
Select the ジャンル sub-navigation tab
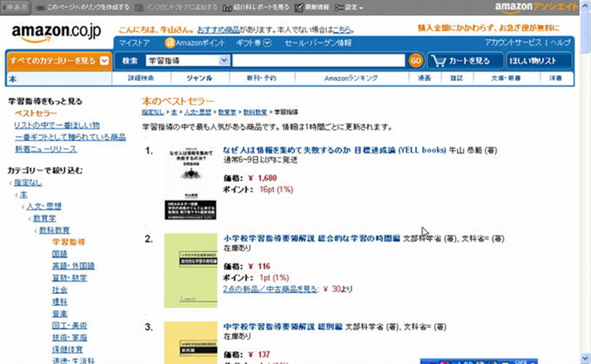(200, 78)
